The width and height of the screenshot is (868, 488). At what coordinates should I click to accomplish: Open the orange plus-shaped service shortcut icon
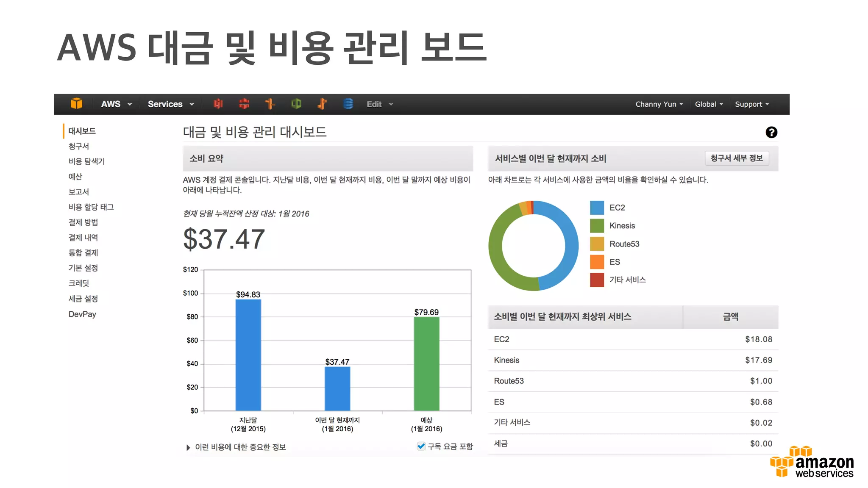coord(270,104)
